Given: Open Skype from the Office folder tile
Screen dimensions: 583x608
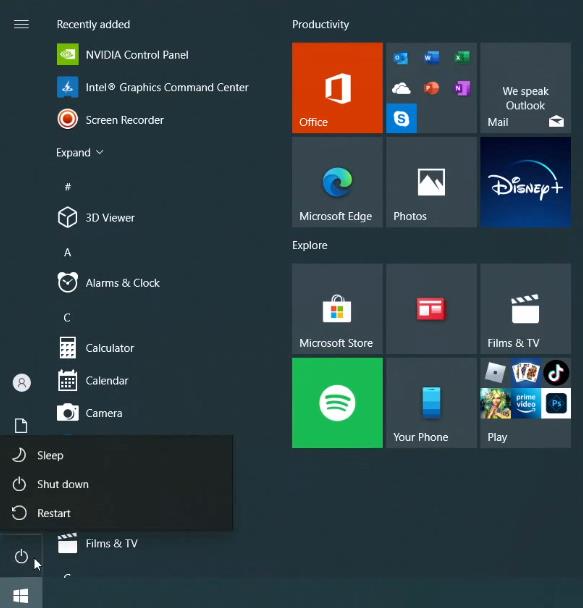Looking at the screenshot, I should tap(402, 118).
